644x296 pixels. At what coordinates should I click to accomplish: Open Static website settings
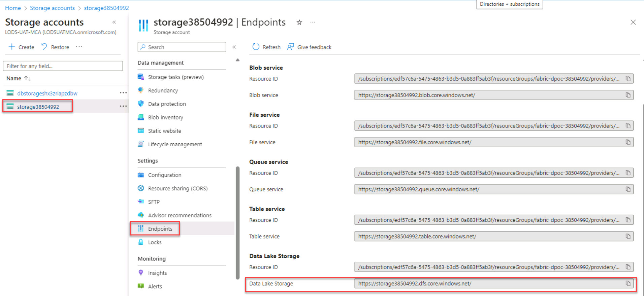164,131
